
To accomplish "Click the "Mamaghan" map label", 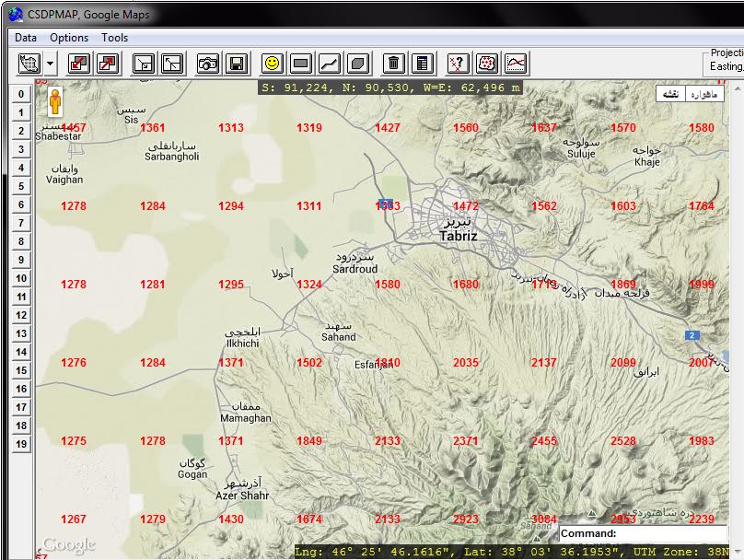I will [246, 418].
